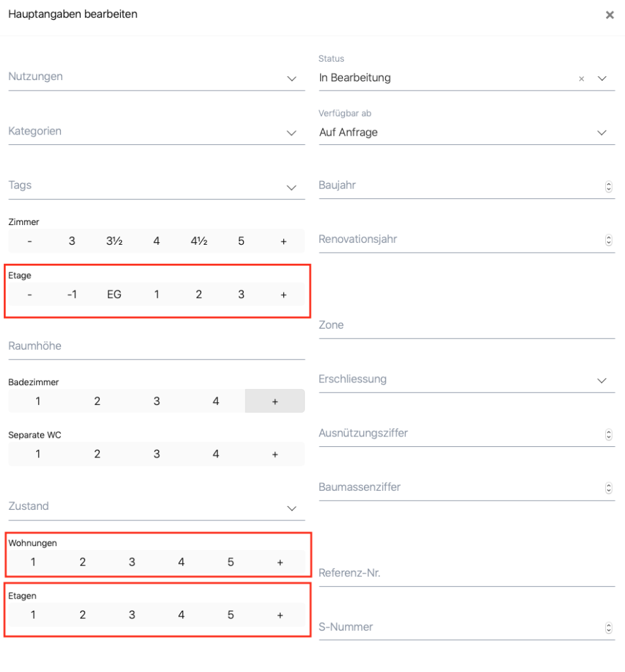Click the Renovationsjahr stepper arrows
625x672 pixels.
coord(608,240)
